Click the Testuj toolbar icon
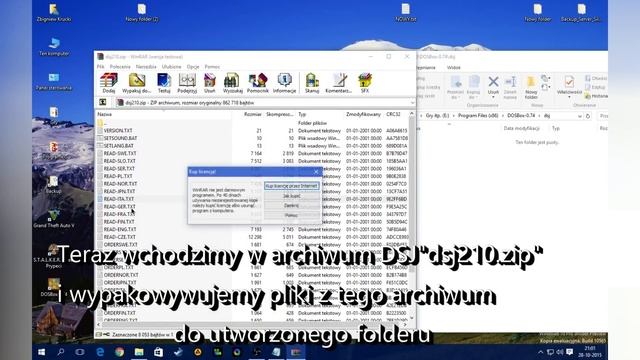The image size is (640, 360). (x=164, y=83)
